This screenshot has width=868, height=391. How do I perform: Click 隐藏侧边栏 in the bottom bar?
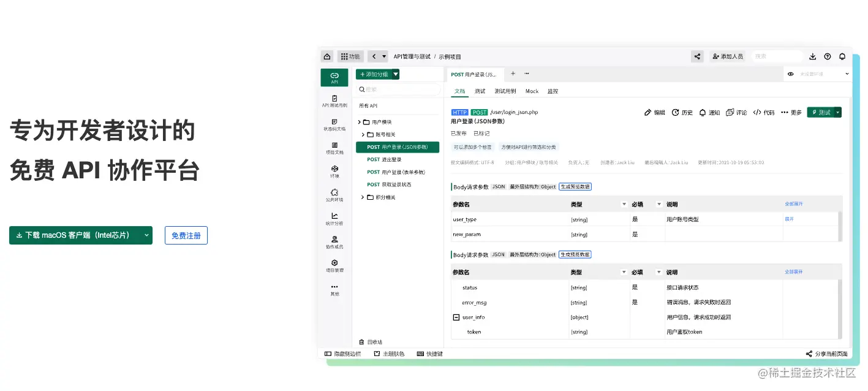342,354
